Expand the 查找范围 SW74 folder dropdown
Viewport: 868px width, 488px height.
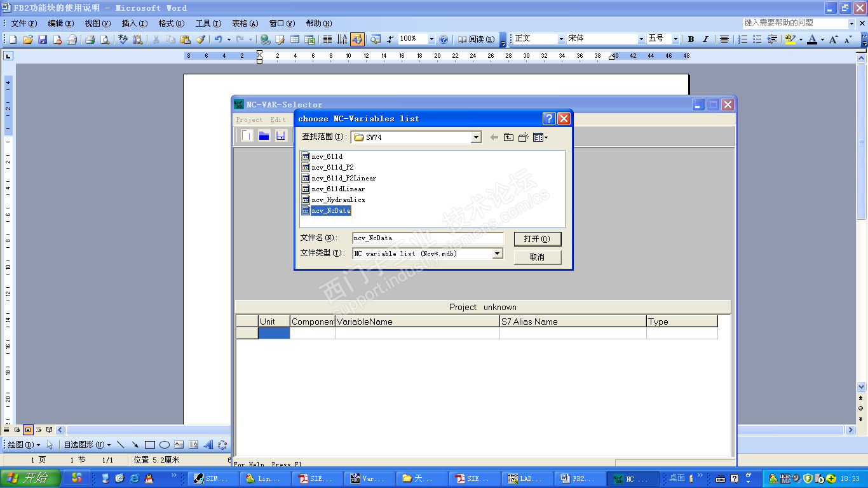tap(476, 137)
